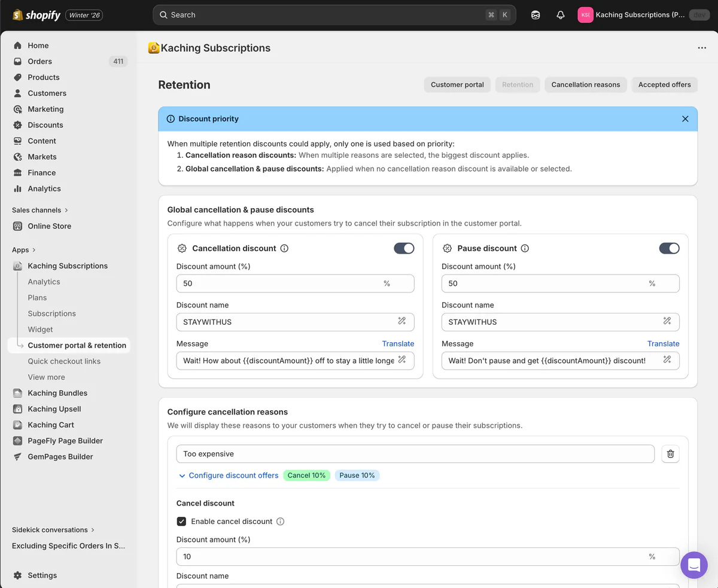Image resolution: width=718 pixels, height=588 pixels.
Task: Expand the Apps section chevron
Action: 34,250
